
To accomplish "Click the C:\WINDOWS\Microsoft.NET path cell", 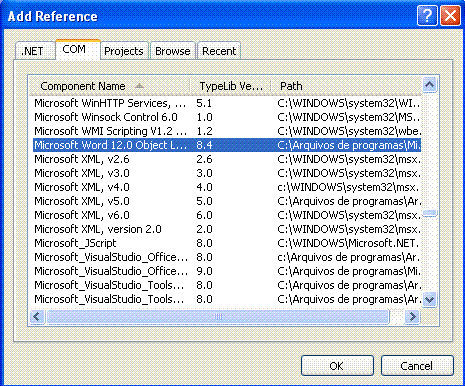I will 348,243.
